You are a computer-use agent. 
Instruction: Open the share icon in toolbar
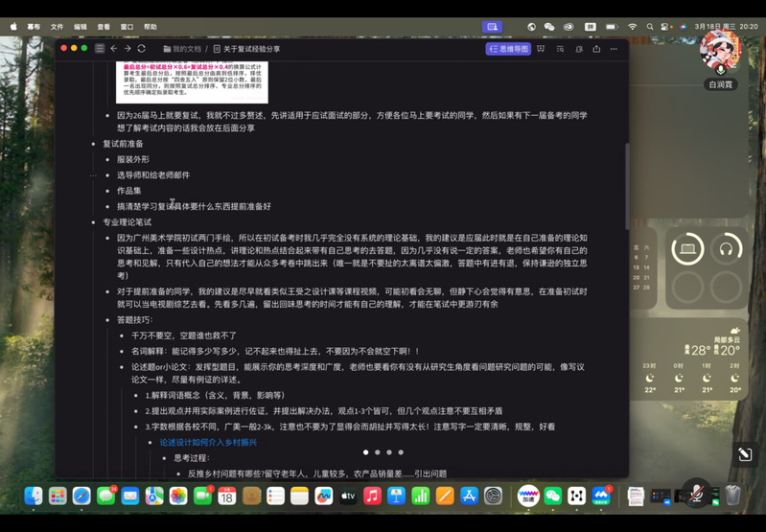pyautogui.click(x=596, y=49)
